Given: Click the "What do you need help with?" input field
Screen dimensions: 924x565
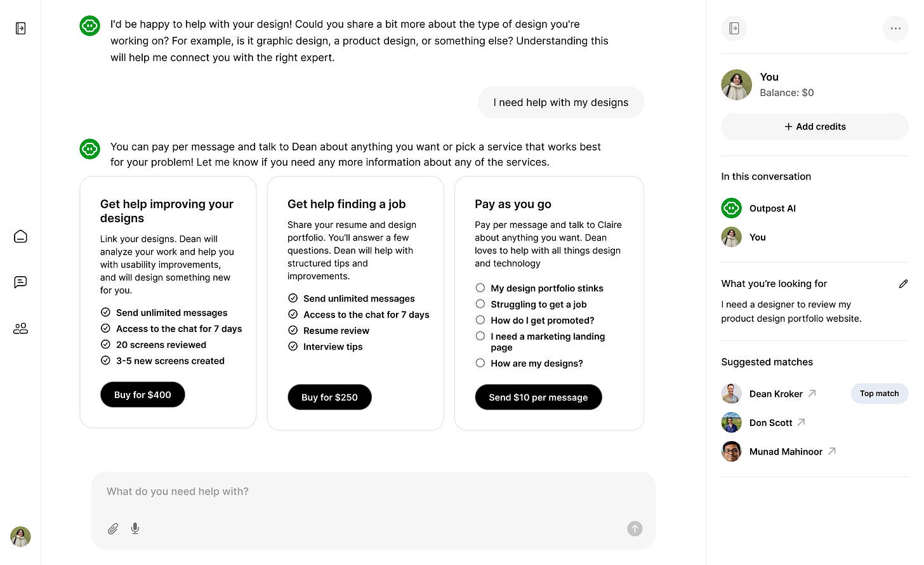Looking at the screenshot, I should coord(373,491).
